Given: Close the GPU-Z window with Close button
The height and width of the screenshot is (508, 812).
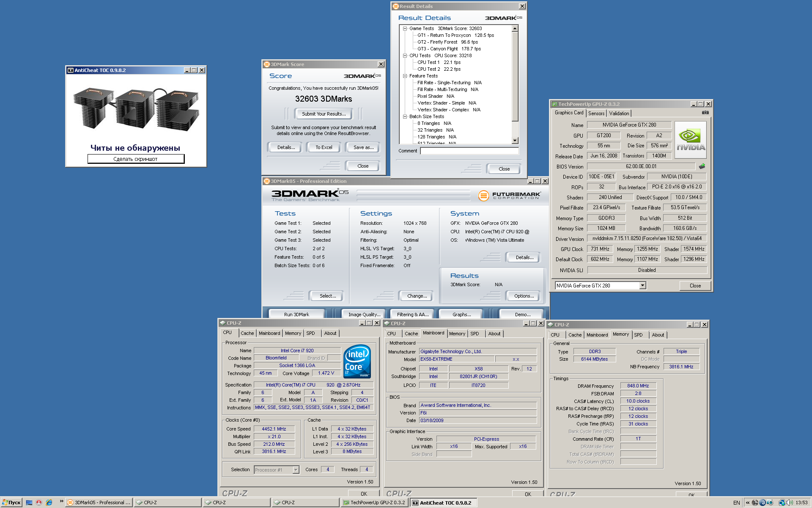Looking at the screenshot, I should (695, 286).
